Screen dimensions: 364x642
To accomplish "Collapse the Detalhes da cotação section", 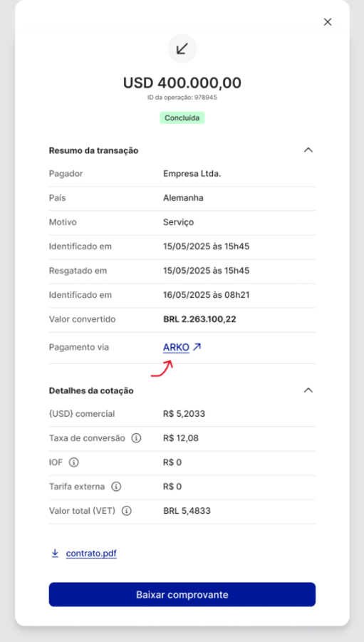I will point(308,390).
